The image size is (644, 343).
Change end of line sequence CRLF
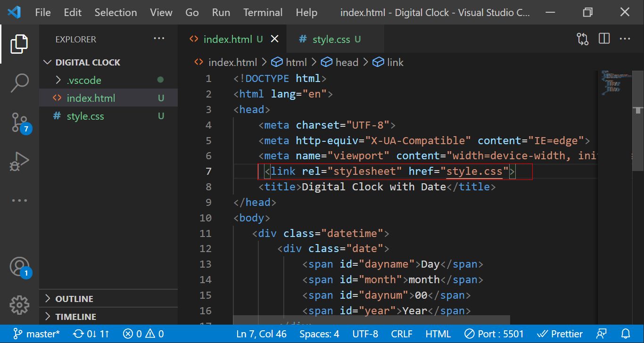click(x=402, y=334)
